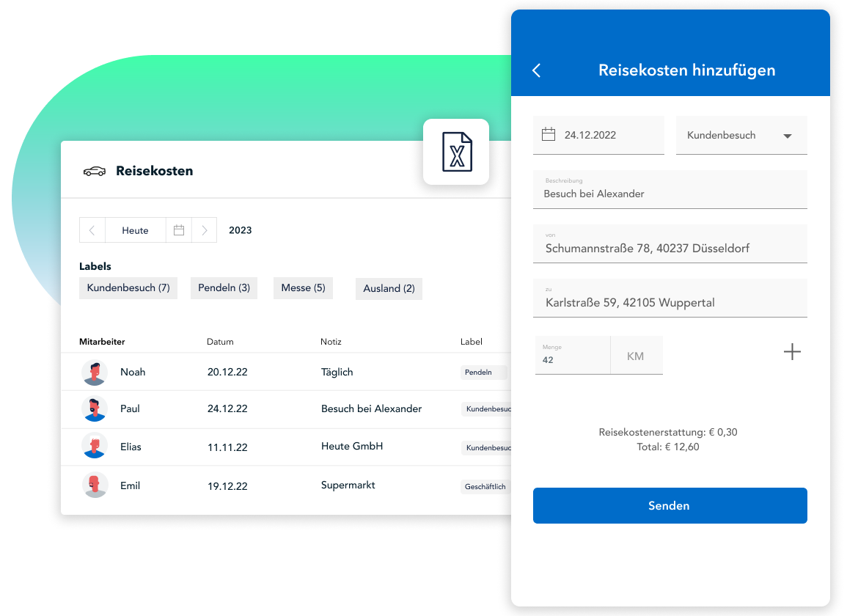This screenshot has width=847, height=616.
Task: Open the Kundenbesuch category dropdown
Action: 741,136
